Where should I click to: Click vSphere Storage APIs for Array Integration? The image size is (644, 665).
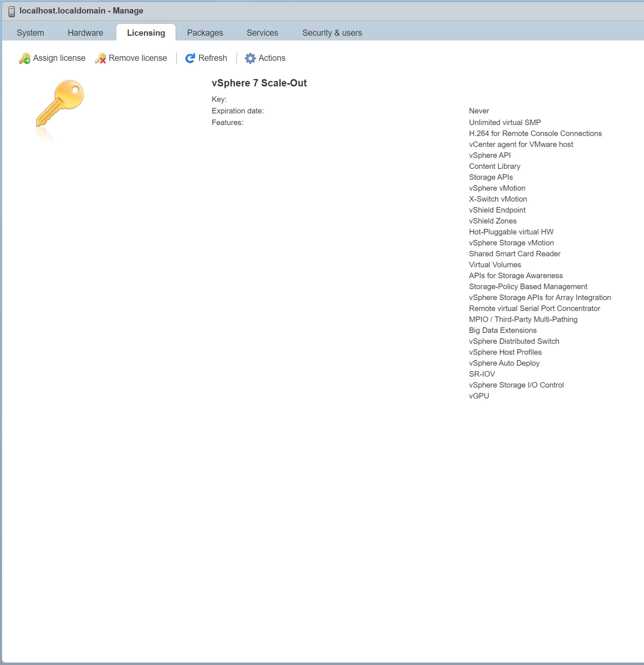click(540, 297)
